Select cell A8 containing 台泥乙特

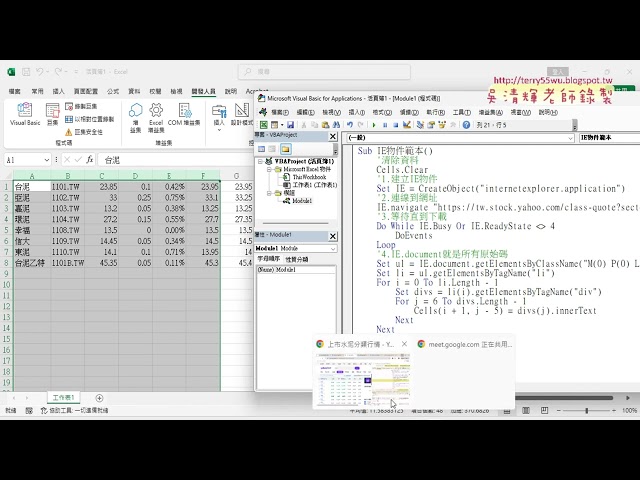32,263
